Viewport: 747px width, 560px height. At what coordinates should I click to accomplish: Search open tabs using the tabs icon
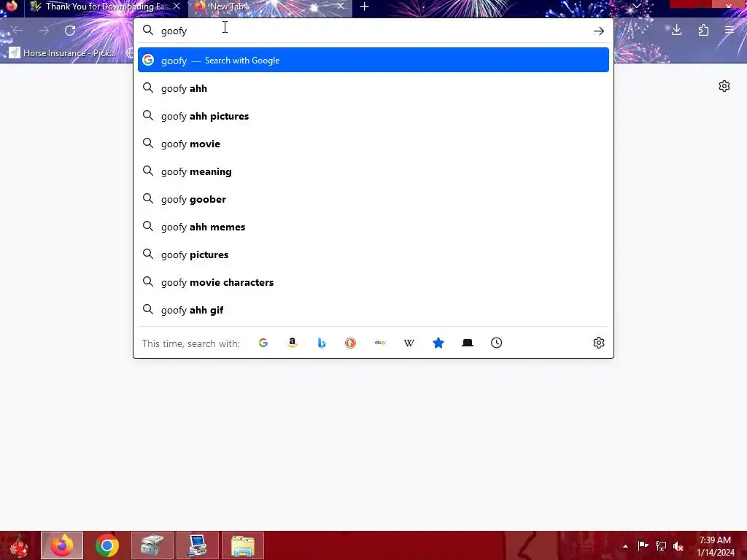(468, 343)
